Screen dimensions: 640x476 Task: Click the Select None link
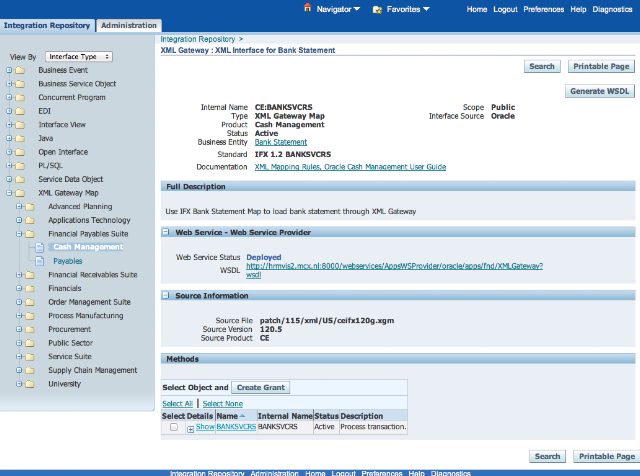[x=223, y=404]
